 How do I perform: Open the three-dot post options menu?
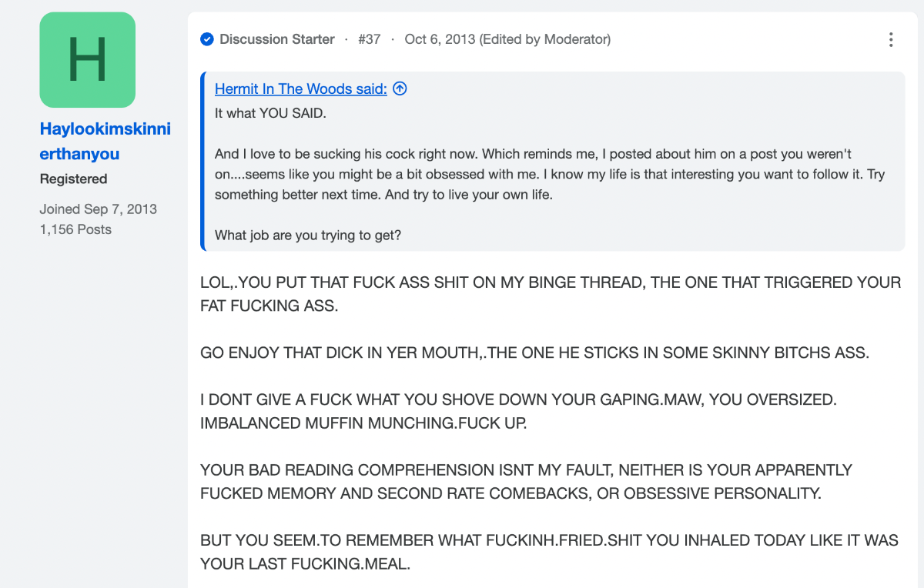click(891, 39)
